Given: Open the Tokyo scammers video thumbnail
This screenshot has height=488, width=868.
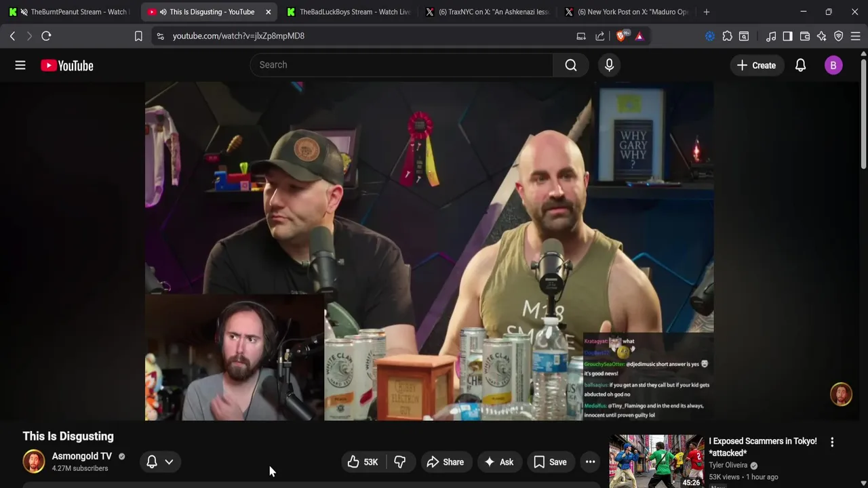Looking at the screenshot, I should pyautogui.click(x=656, y=461).
